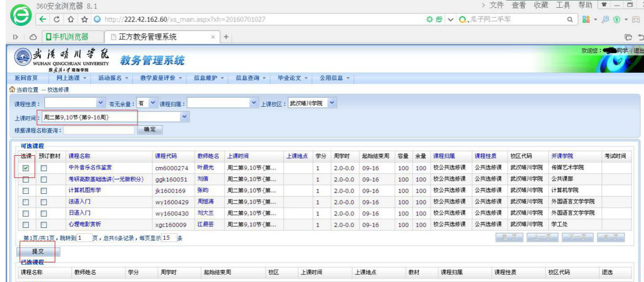The width and height of the screenshot is (644, 282).
Task: Expand the 课程性质 dropdown
Action: (101, 103)
